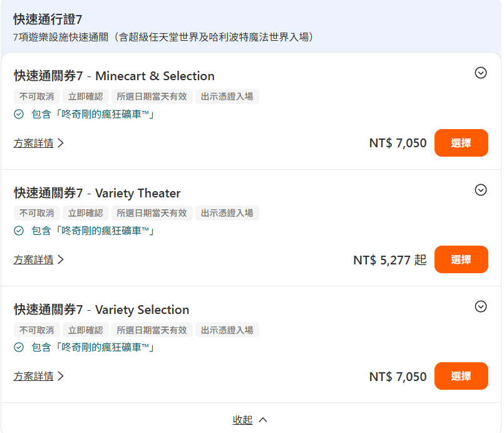Image resolution: width=504 pixels, height=433 pixels.
Task: Click 所選日期當天有效 tag in Variety Selection
Action: coord(152,330)
